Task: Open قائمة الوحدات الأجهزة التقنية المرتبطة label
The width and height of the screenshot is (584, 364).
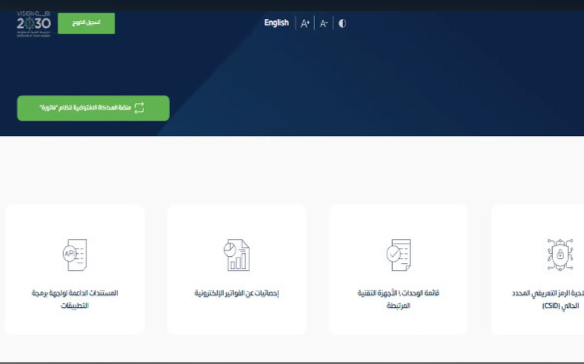Action: tap(399, 299)
